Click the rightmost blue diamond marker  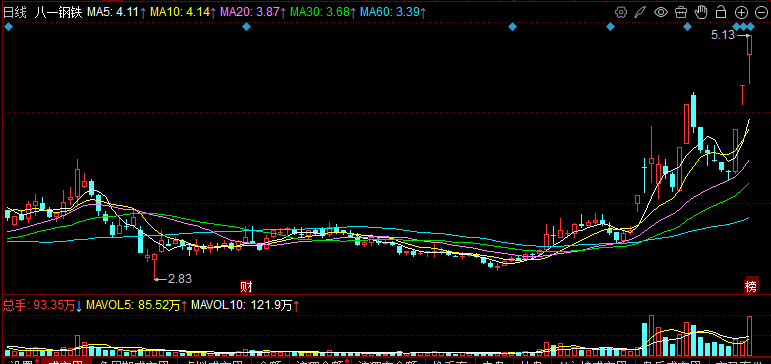click(751, 27)
